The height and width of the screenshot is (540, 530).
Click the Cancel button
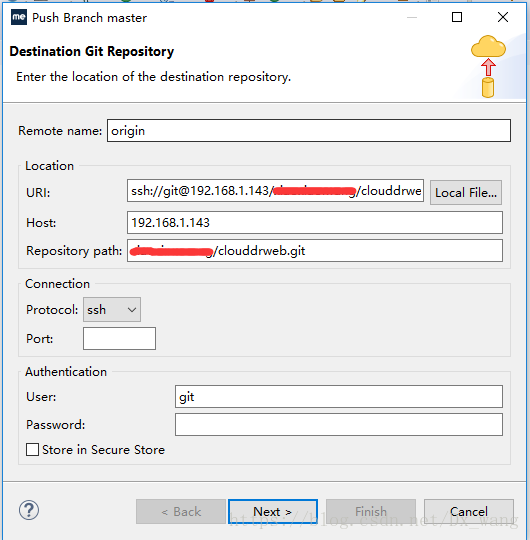point(469,511)
